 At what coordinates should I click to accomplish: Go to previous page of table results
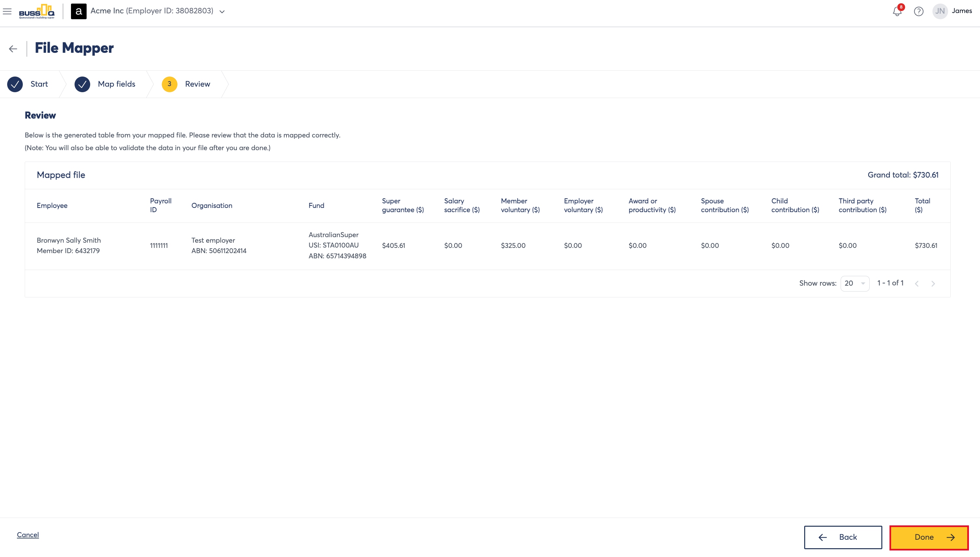[917, 283]
